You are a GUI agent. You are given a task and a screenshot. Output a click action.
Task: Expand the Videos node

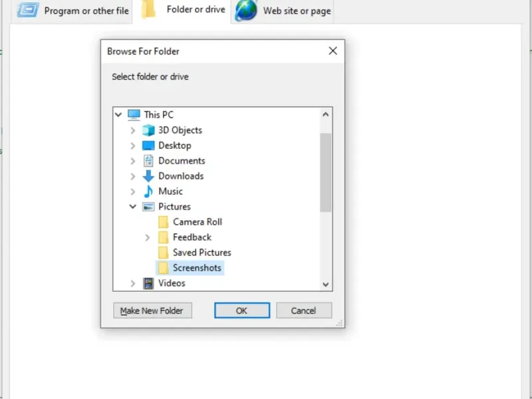click(x=133, y=283)
